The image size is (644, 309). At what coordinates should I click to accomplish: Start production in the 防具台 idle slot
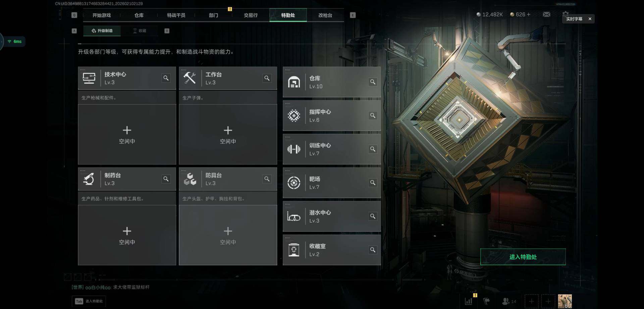[228, 235]
